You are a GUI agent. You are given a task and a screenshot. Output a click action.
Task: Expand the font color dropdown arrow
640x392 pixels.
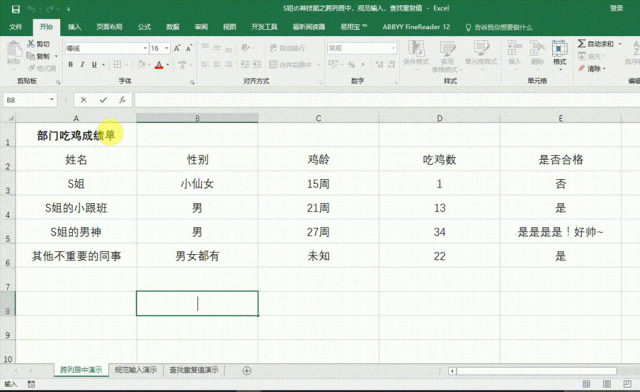pos(167,65)
